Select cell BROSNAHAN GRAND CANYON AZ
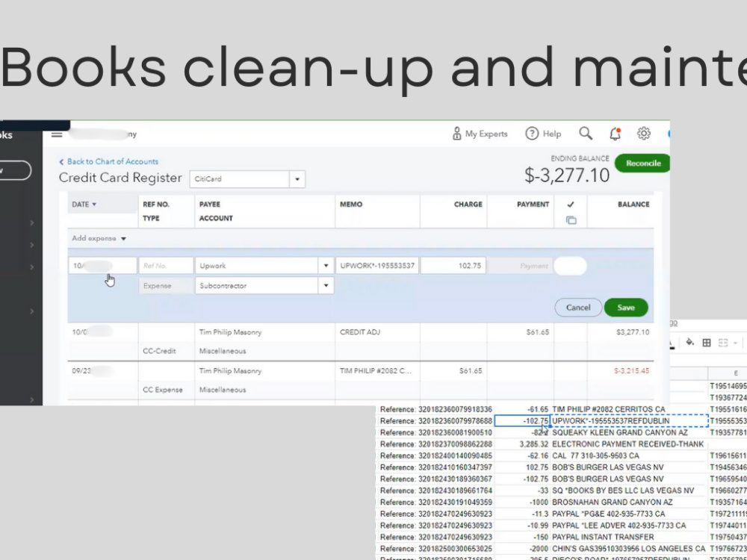The width and height of the screenshot is (747, 560). coord(629,503)
